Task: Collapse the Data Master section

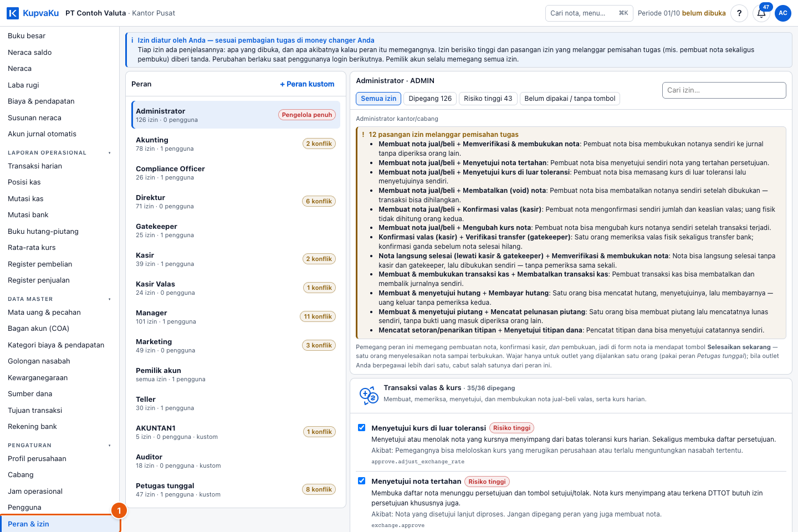Action: pos(59,299)
